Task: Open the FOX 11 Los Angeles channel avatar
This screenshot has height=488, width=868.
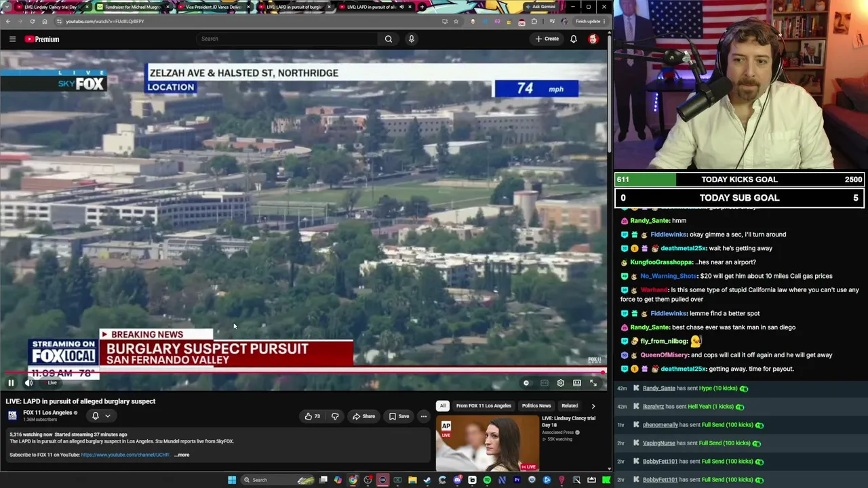Action: [x=12, y=415]
